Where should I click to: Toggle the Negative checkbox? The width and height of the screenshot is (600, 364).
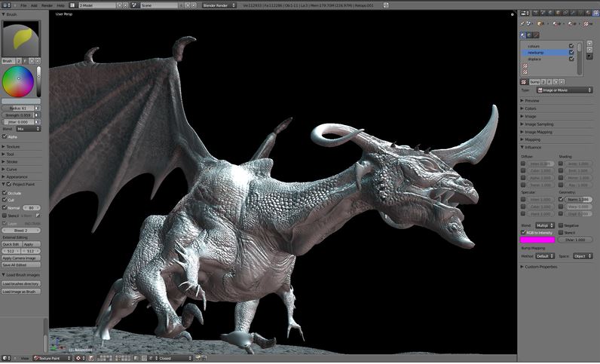(561, 225)
